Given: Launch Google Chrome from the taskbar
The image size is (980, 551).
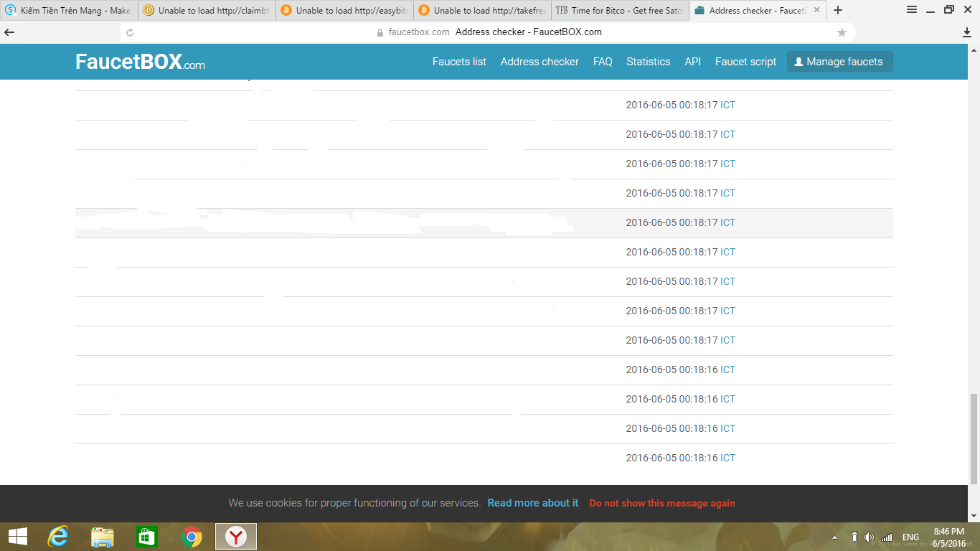Looking at the screenshot, I should [192, 537].
